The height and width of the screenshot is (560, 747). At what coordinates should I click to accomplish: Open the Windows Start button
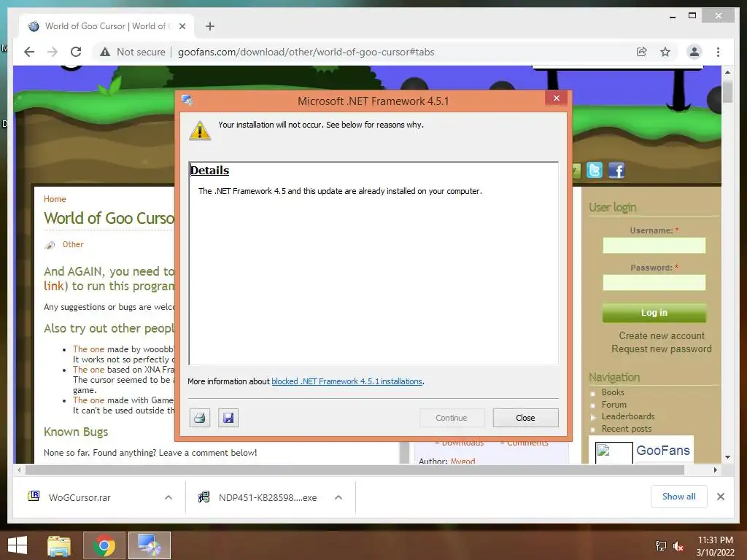[18, 545]
